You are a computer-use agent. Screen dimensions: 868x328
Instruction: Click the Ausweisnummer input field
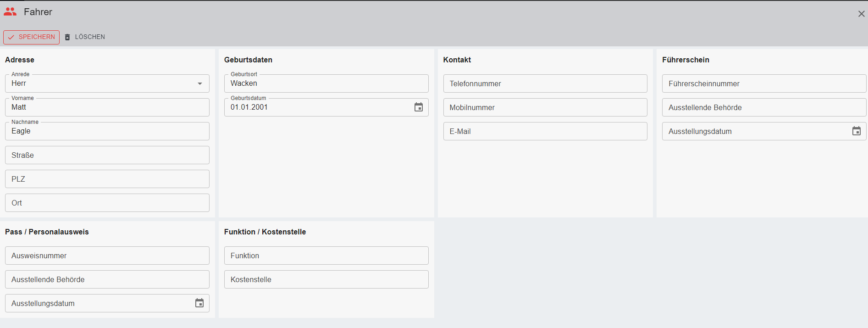point(107,256)
